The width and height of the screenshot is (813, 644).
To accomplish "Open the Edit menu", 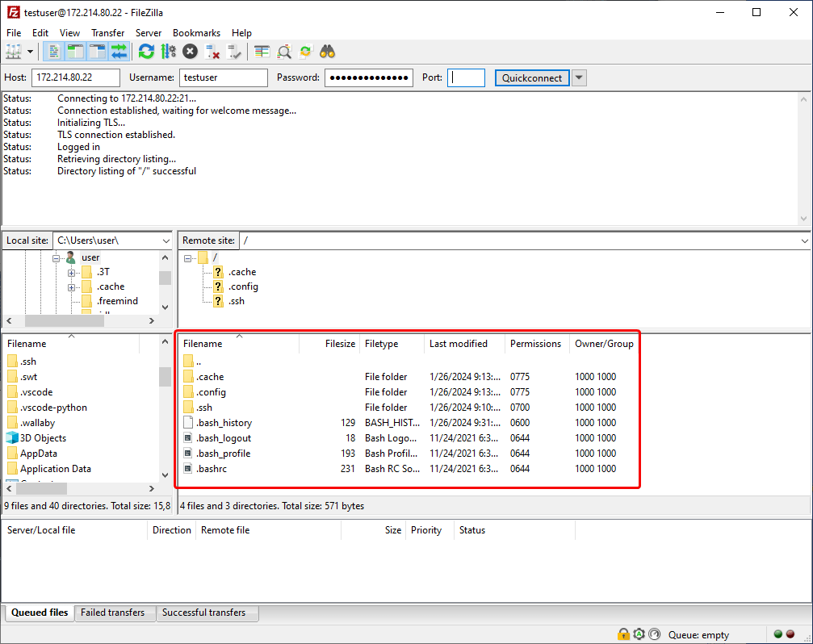I will coord(40,32).
